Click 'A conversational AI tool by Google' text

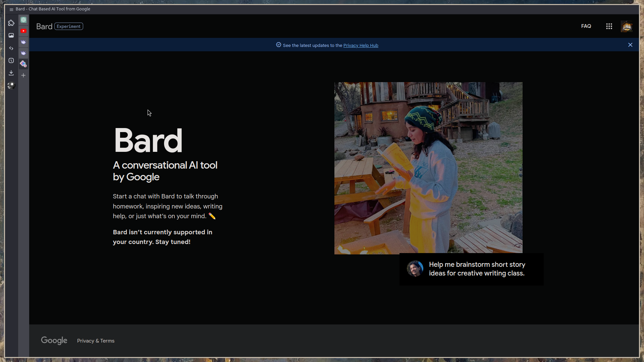pos(165,171)
